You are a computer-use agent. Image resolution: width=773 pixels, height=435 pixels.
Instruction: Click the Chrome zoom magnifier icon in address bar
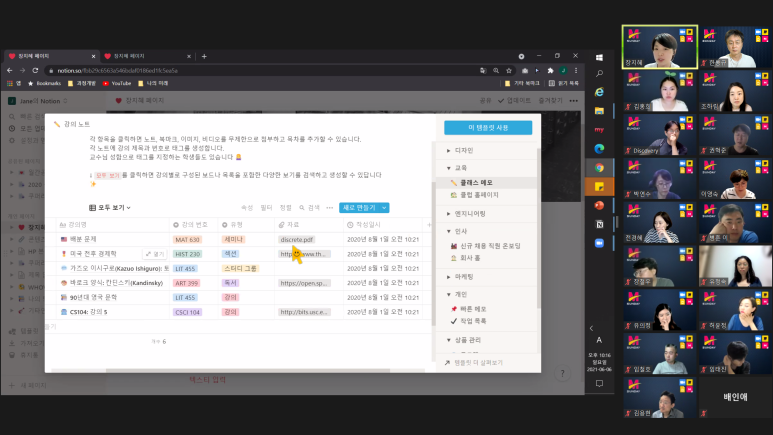click(496, 71)
